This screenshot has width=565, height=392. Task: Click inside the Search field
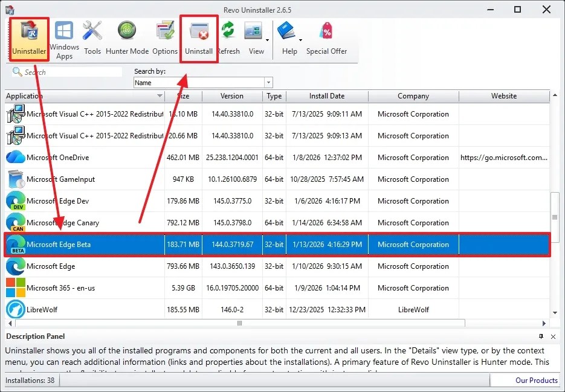point(66,71)
